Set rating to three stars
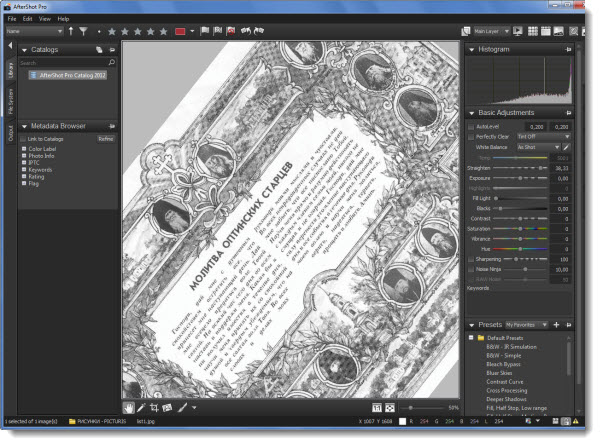The image size is (600, 445). (138, 31)
